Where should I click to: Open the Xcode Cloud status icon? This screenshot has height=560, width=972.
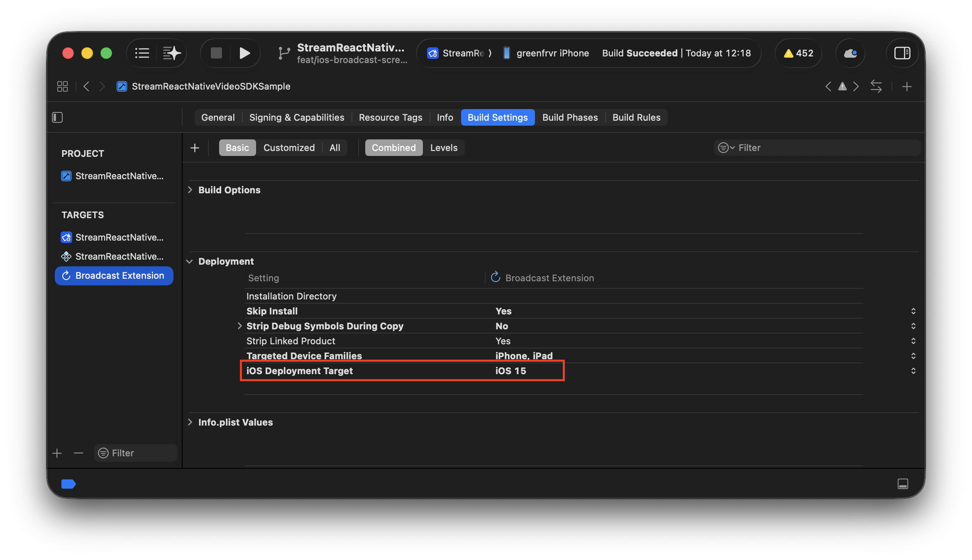(x=850, y=53)
